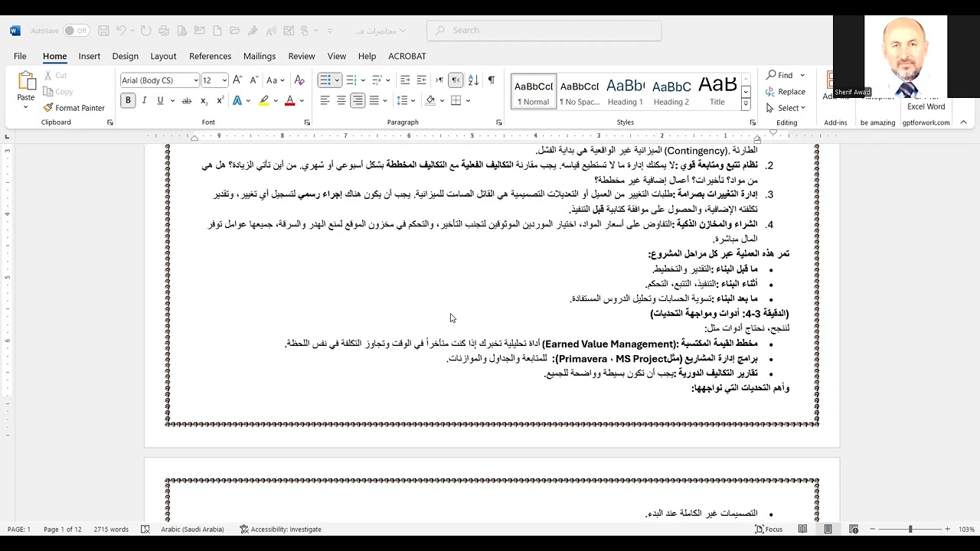980x551 pixels.
Task: Apply the Title style
Action: [x=717, y=92]
